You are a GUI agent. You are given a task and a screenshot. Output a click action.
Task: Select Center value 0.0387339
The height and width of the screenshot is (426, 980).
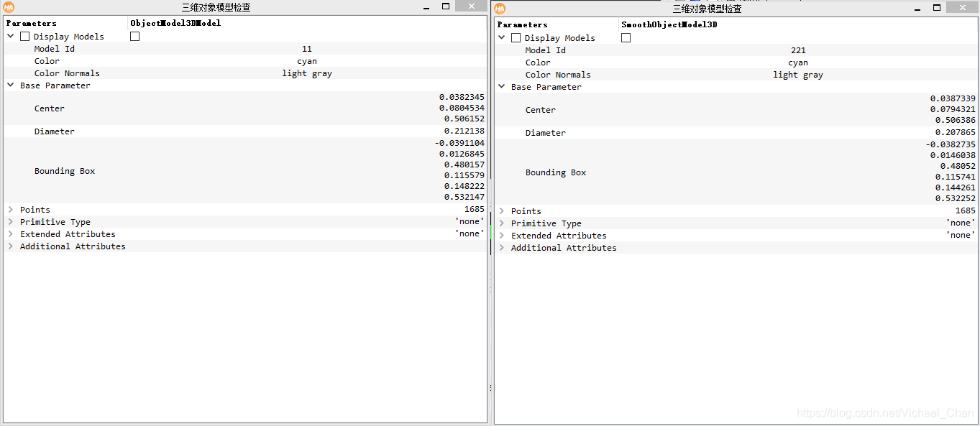953,98
